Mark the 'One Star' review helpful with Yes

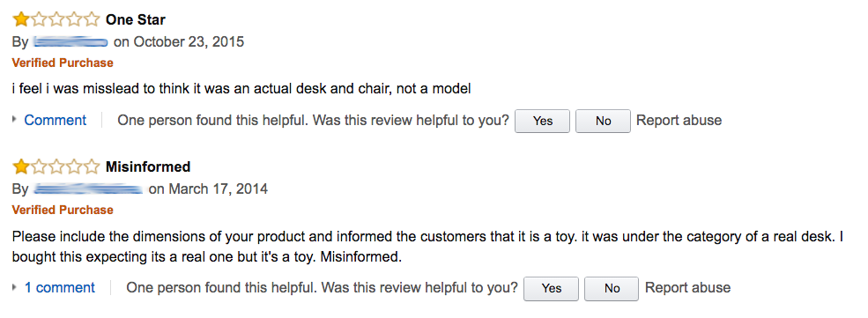[x=543, y=121]
